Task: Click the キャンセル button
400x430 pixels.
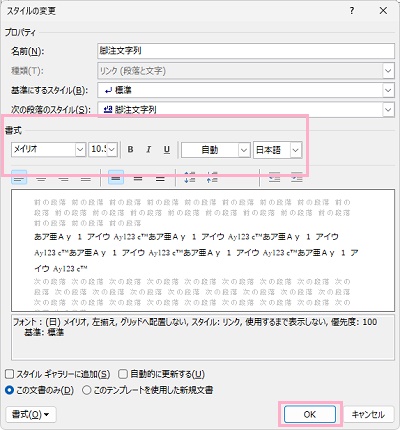Action: click(368, 414)
